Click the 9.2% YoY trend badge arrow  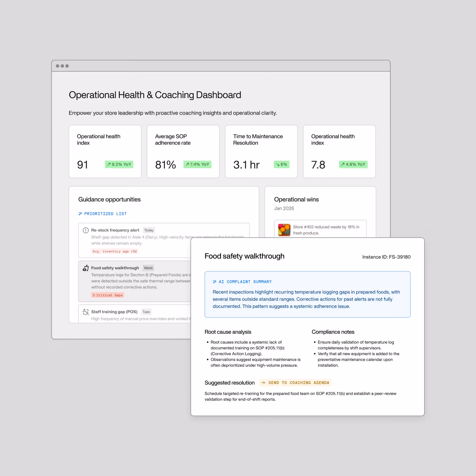pyautogui.click(x=109, y=164)
